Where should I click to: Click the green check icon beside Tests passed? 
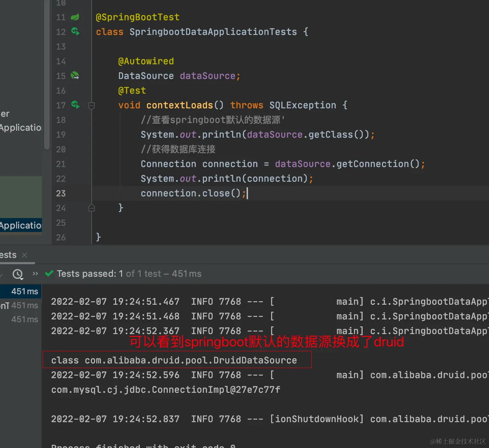click(x=49, y=274)
